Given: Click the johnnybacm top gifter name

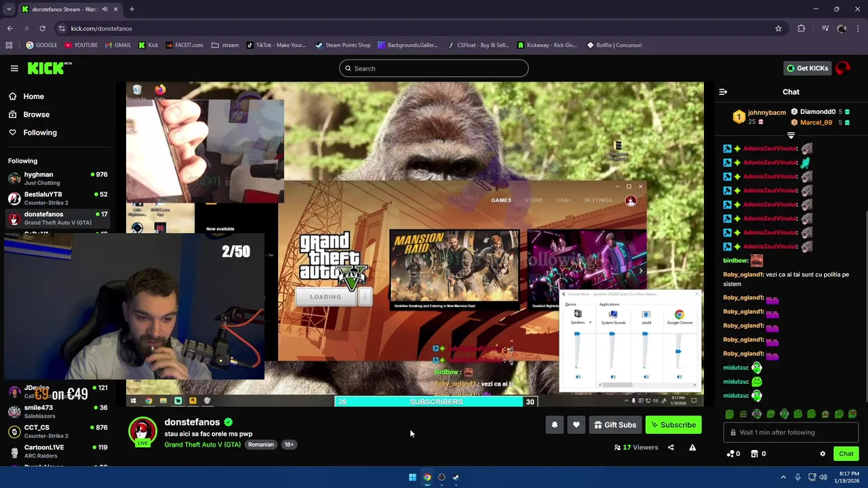Looking at the screenshot, I should coord(766,113).
